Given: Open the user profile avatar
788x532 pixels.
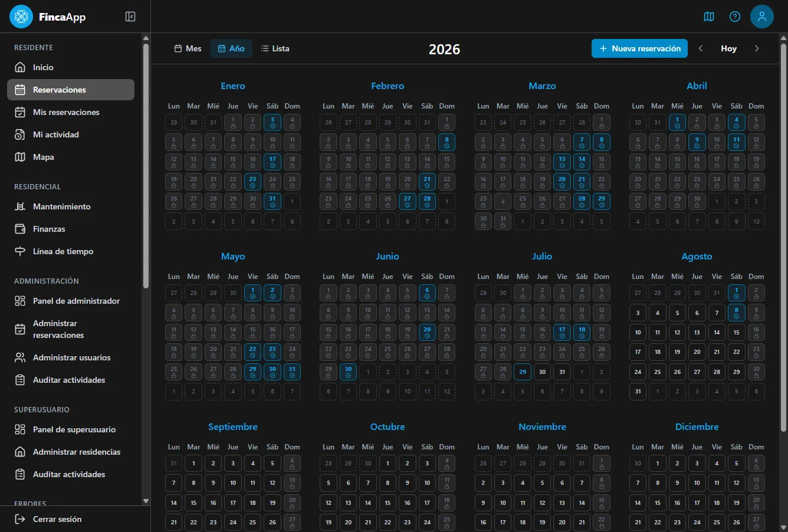Looking at the screenshot, I should [x=762, y=17].
